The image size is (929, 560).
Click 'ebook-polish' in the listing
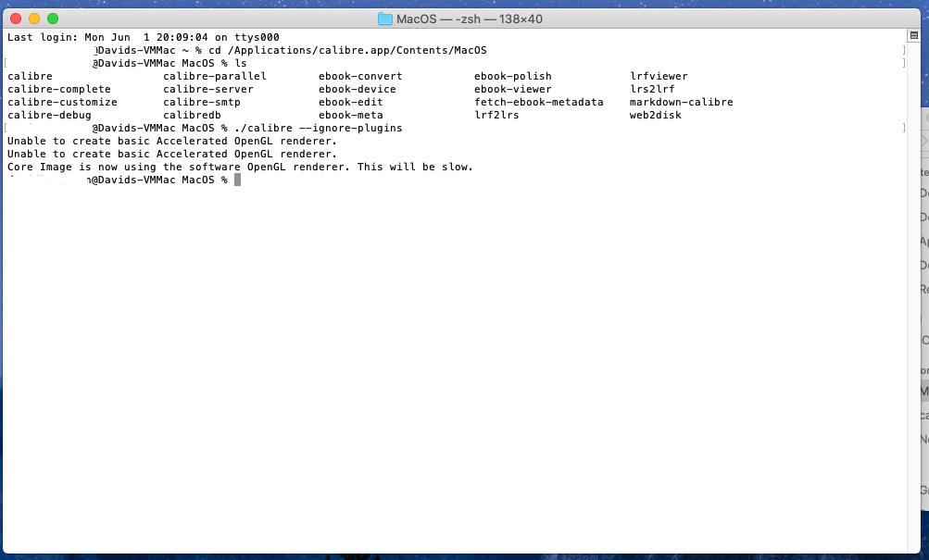512,76
